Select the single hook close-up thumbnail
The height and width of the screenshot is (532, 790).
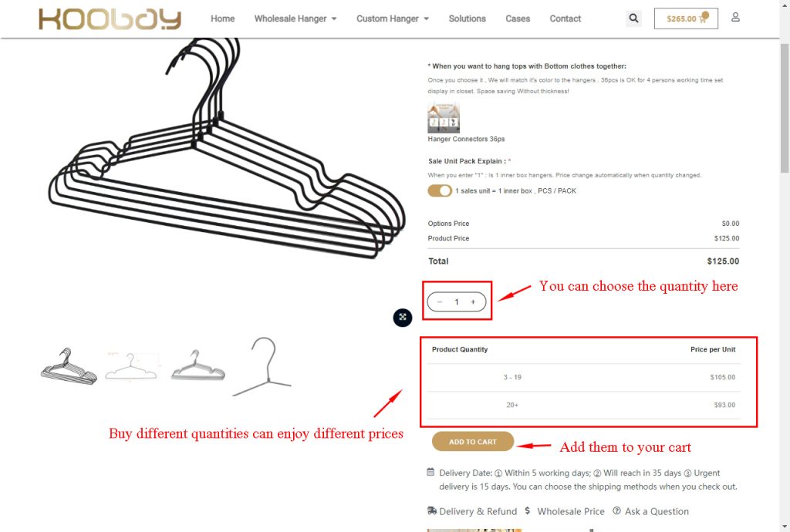(x=264, y=366)
